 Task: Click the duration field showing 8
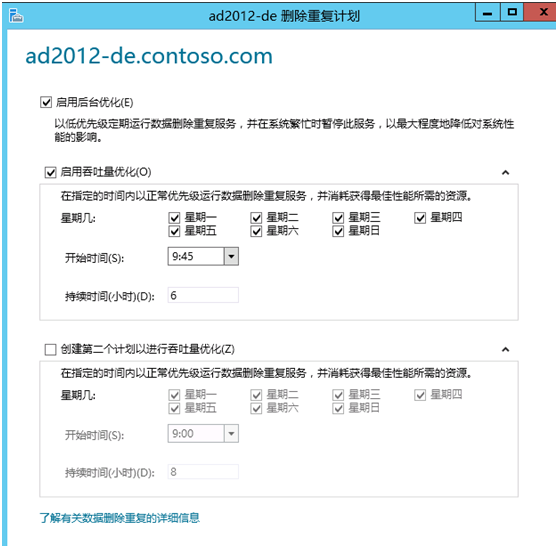(x=203, y=472)
